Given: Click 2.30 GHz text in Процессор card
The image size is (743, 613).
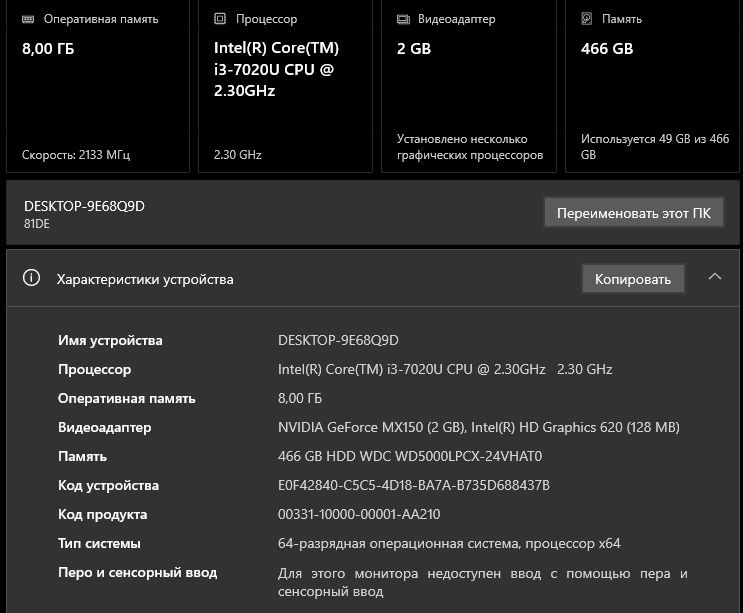Looking at the screenshot, I should [237, 155].
